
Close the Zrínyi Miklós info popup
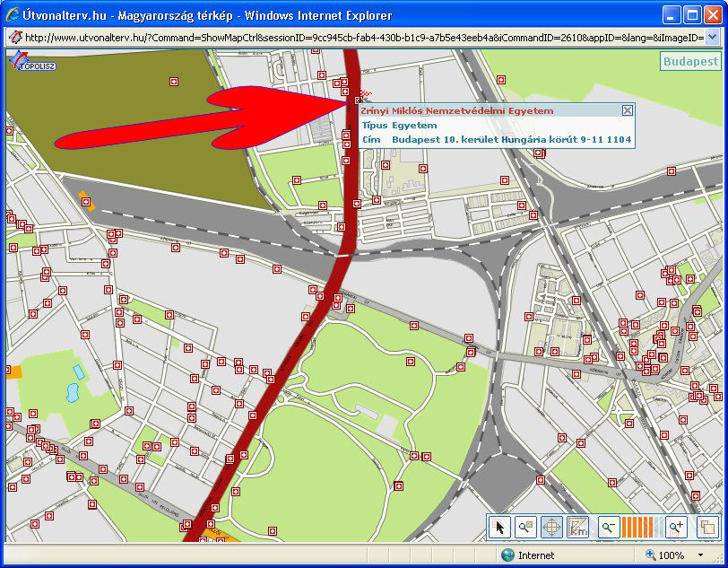628,110
